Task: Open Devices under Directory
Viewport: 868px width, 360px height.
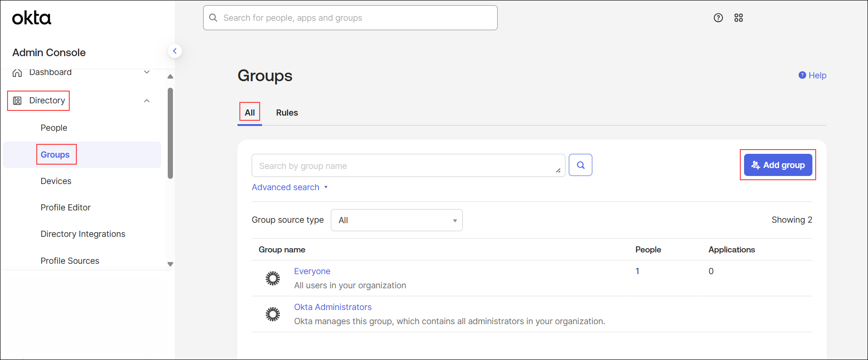Action: 56,181
